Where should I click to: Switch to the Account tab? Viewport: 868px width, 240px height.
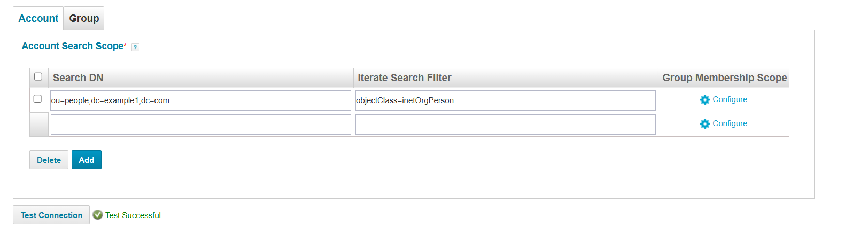(x=38, y=19)
